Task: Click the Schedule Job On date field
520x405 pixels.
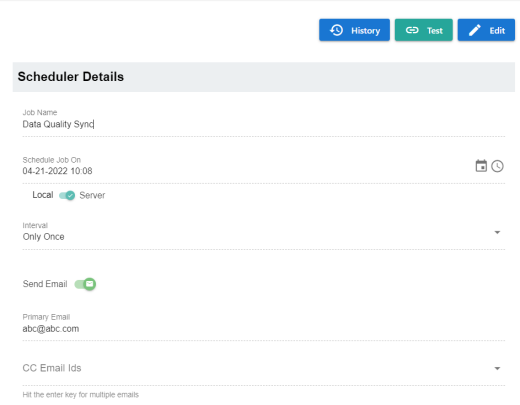Action: point(247,171)
